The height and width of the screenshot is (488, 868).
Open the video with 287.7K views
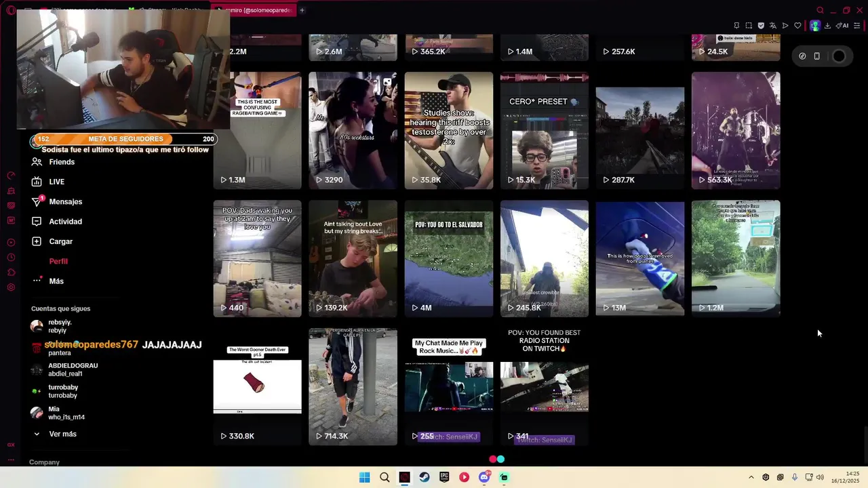[x=640, y=130]
